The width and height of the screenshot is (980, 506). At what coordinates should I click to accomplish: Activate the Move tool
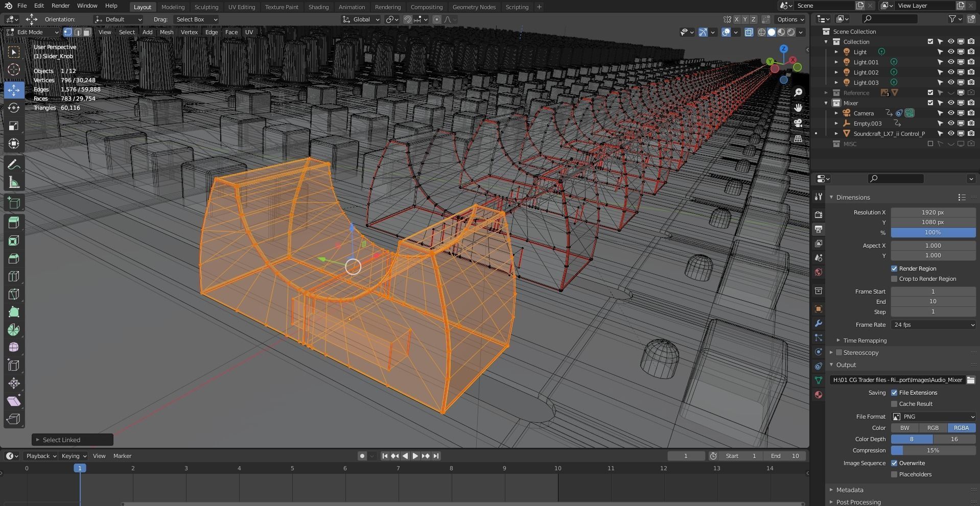point(14,90)
